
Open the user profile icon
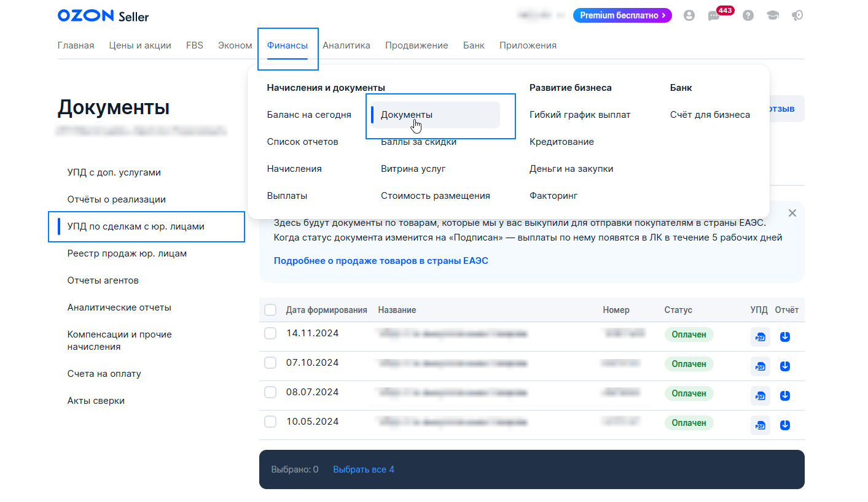tap(689, 16)
